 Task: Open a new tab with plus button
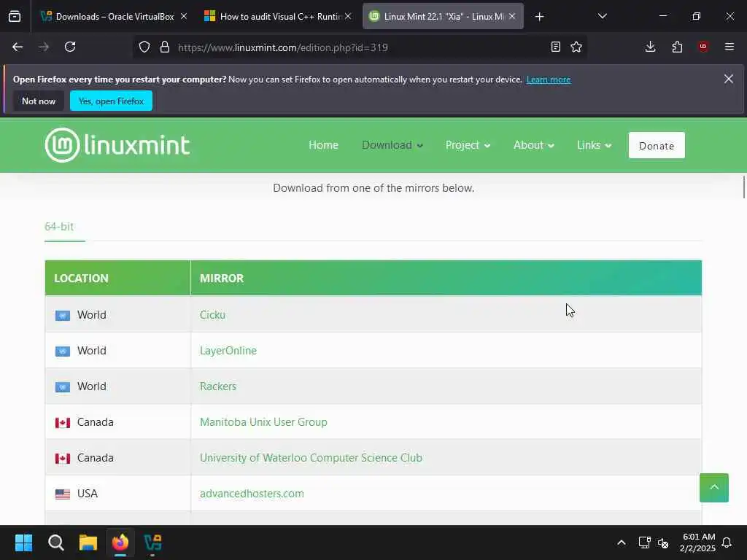pyautogui.click(x=539, y=17)
